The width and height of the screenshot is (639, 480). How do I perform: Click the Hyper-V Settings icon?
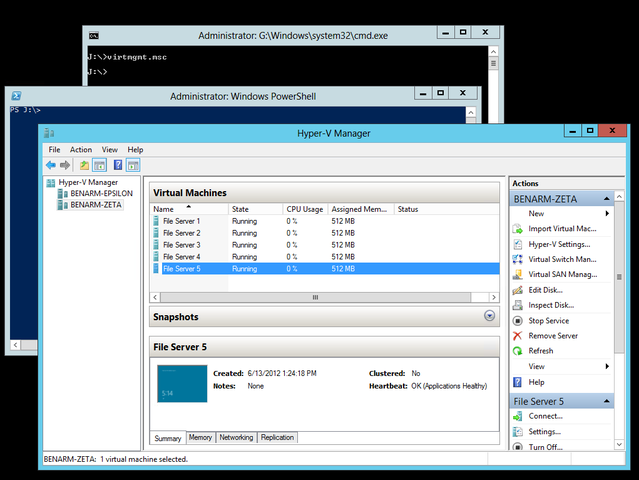(518, 244)
